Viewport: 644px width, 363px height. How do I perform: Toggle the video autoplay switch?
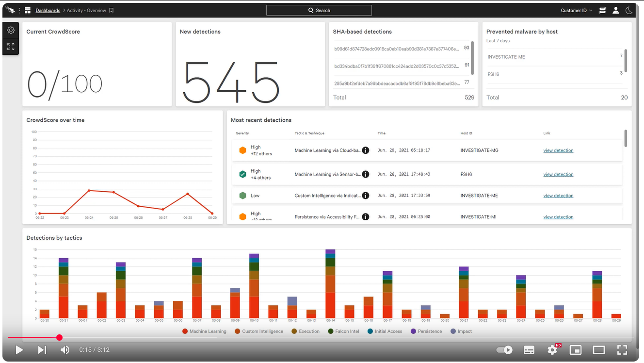pyautogui.click(x=505, y=350)
